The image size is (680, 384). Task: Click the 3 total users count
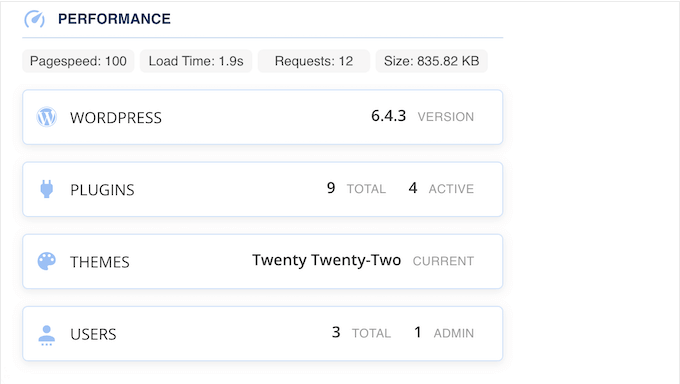(x=336, y=332)
